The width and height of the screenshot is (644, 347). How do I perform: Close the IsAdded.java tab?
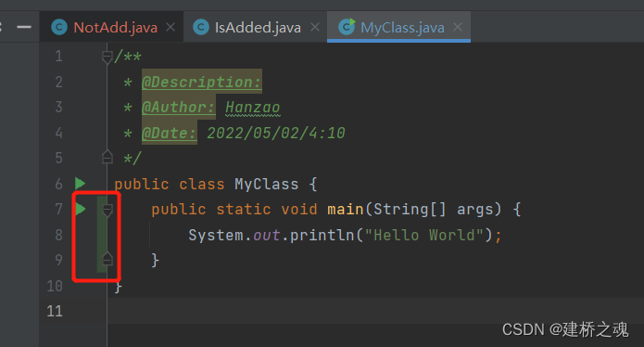tap(315, 28)
